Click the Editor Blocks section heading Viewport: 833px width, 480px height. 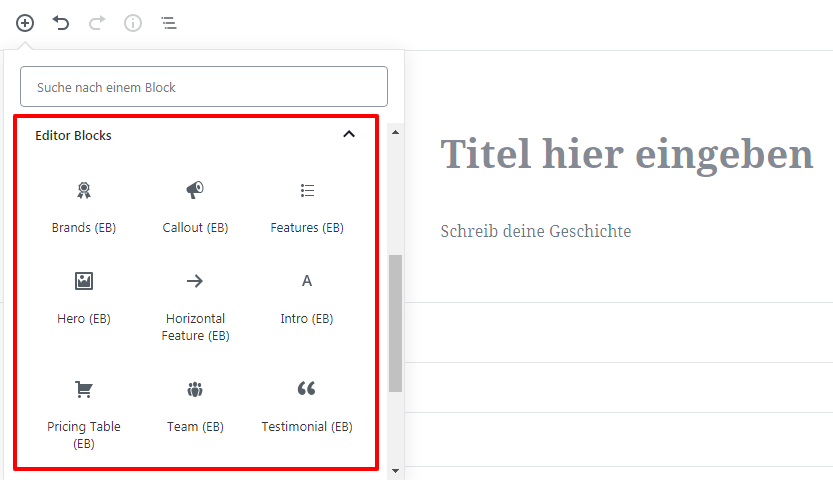click(x=74, y=135)
